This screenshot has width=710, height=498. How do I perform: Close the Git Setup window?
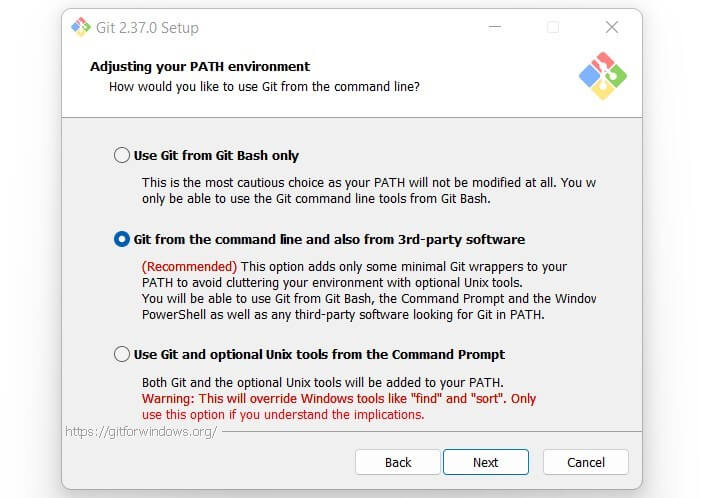(x=612, y=27)
